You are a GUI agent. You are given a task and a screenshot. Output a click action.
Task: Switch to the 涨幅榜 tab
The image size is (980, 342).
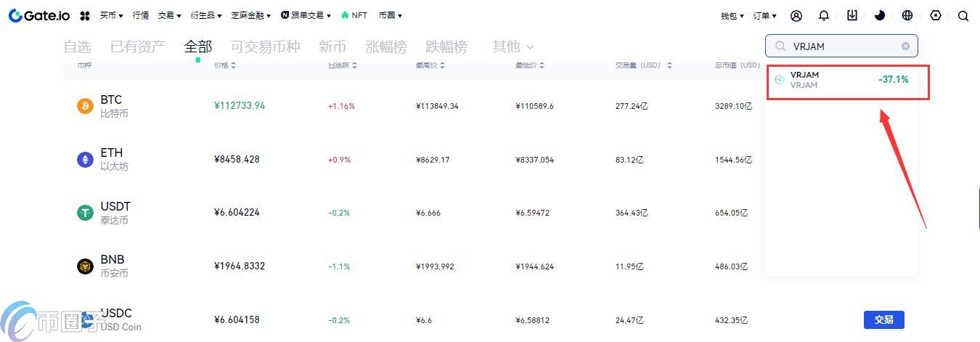[385, 46]
